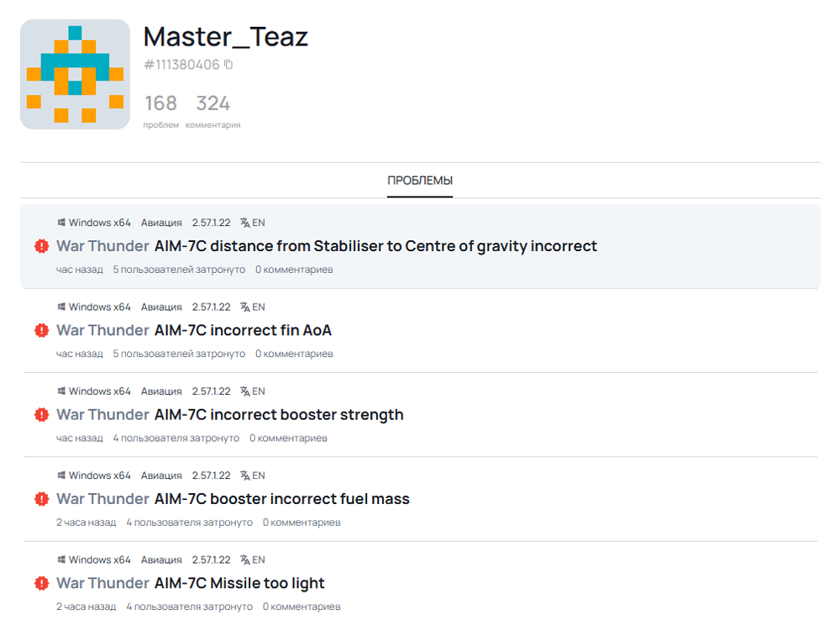Open AIM-7C Missile too light report
840x625 pixels.
tap(239, 583)
